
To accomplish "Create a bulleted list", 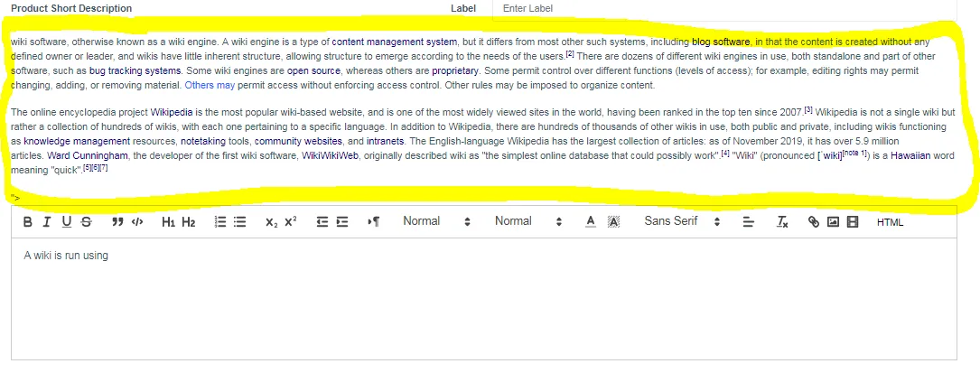I will coord(240,222).
